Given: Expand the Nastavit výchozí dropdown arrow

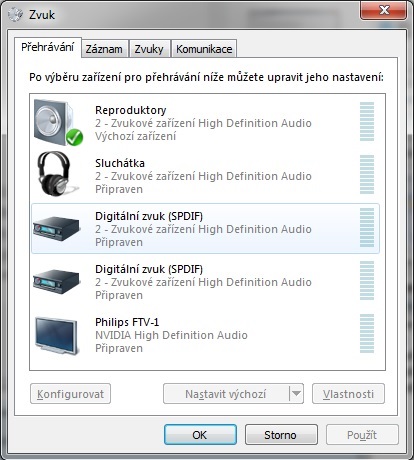Looking at the screenshot, I should 296,394.
